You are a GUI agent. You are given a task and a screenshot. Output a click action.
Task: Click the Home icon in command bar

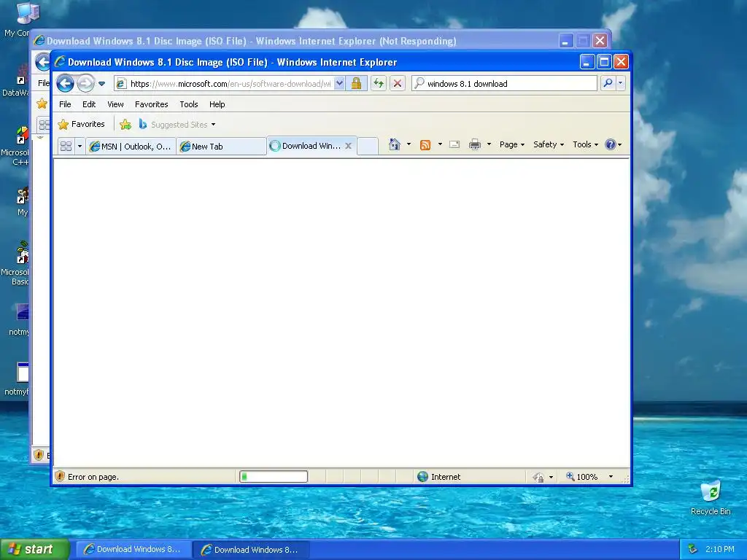[395, 144]
